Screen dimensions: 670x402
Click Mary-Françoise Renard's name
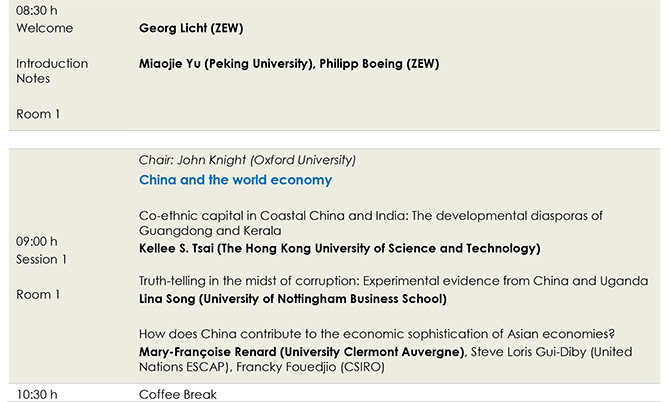point(302,352)
